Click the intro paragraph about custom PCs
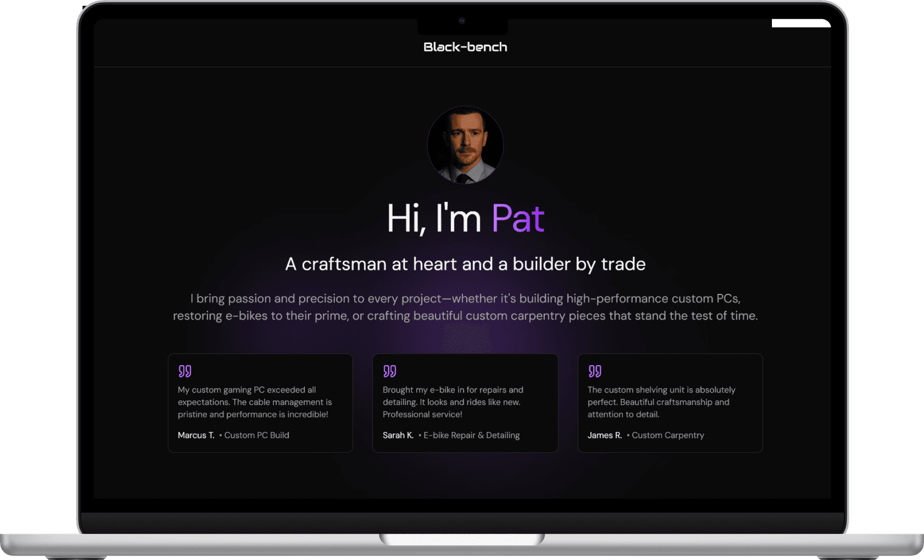The width and height of the screenshot is (924, 560). [465, 307]
